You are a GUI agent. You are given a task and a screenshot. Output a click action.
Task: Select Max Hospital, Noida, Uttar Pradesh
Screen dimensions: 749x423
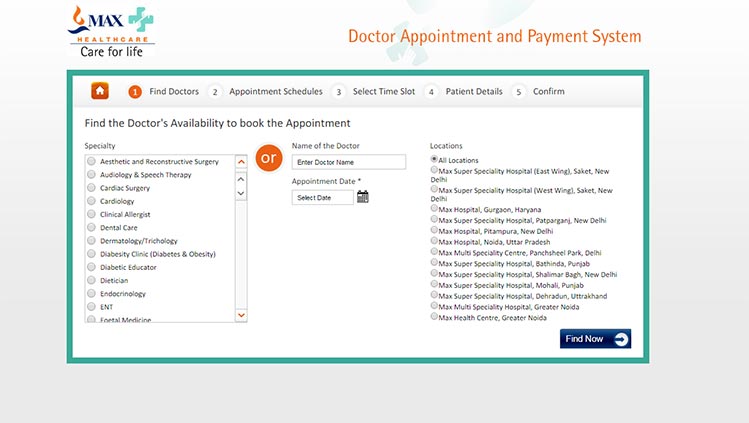(434, 241)
